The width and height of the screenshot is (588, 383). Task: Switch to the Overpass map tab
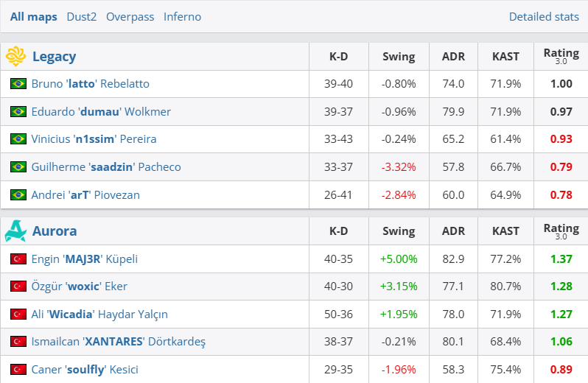pos(130,16)
